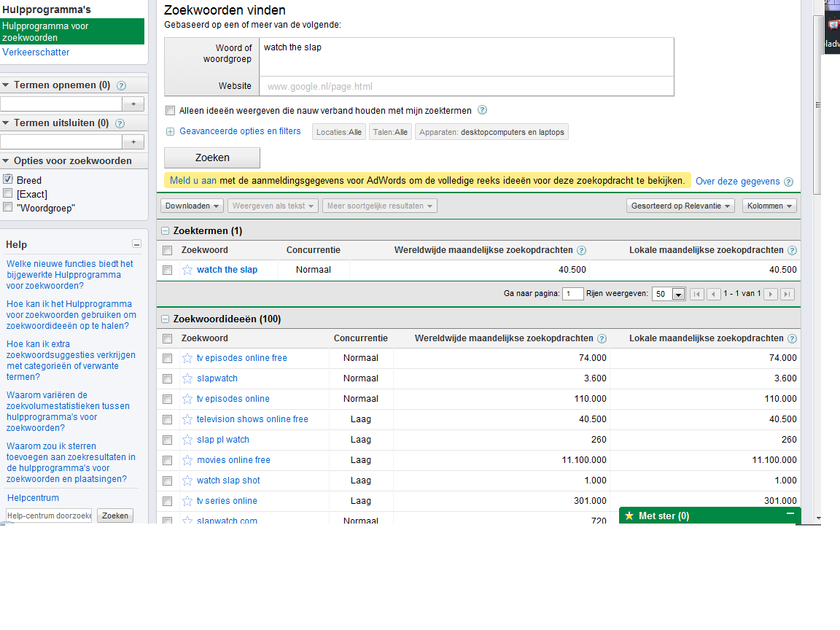Viewport: 840px width, 630px height.
Task: Click Locaties: Alle filter
Action: (x=339, y=132)
